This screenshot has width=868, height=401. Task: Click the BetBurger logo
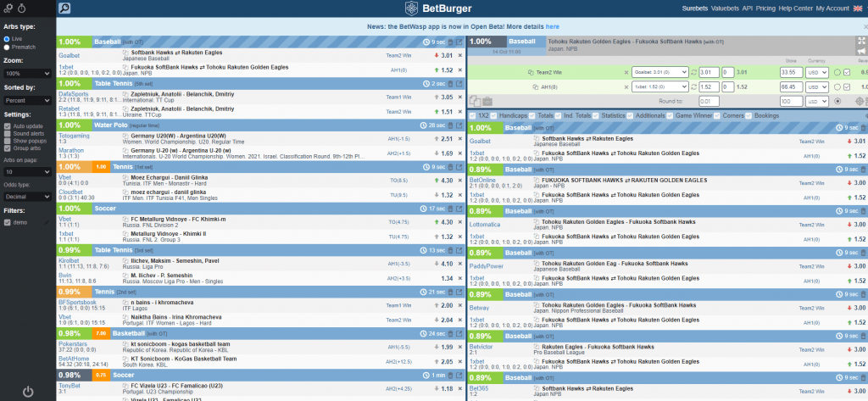click(x=437, y=8)
